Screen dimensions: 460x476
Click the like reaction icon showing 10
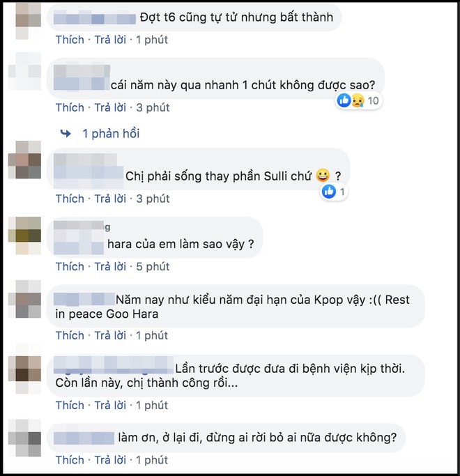coord(344,100)
